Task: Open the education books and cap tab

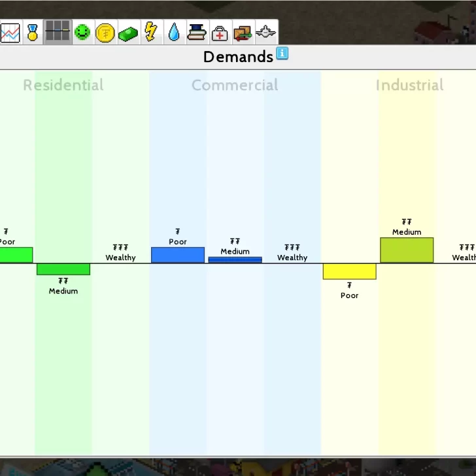Action: pos(197,32)
